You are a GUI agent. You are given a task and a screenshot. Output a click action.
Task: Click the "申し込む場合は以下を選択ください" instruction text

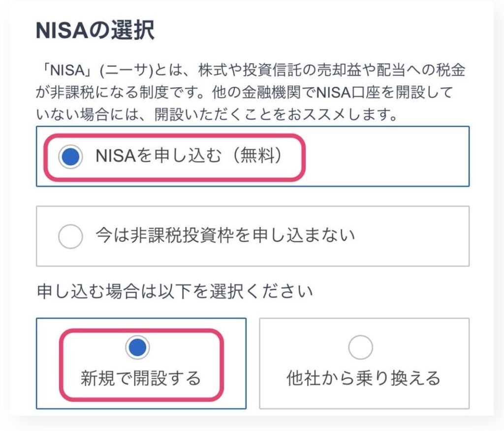175,292
